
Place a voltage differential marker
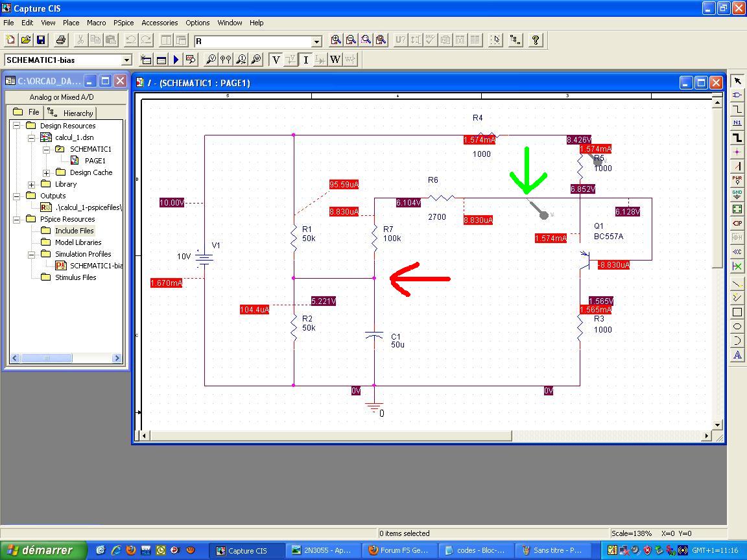(x=226, y=60)
